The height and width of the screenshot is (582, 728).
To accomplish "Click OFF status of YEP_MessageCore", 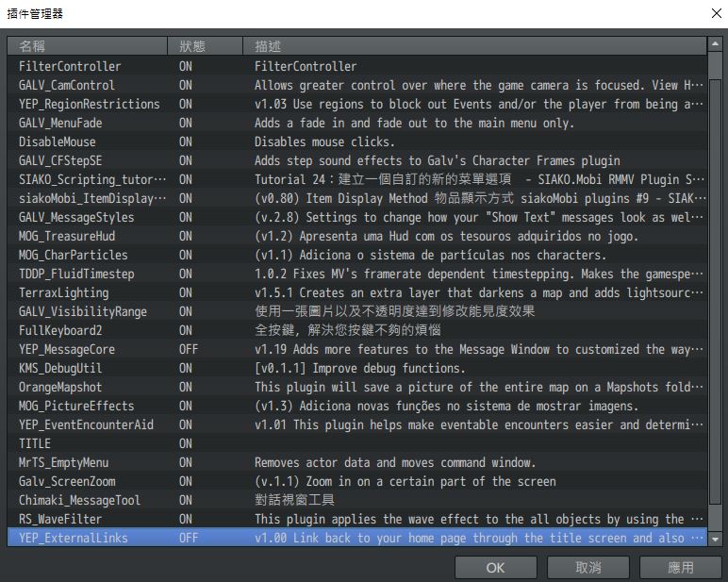I will tap(189, 349).
